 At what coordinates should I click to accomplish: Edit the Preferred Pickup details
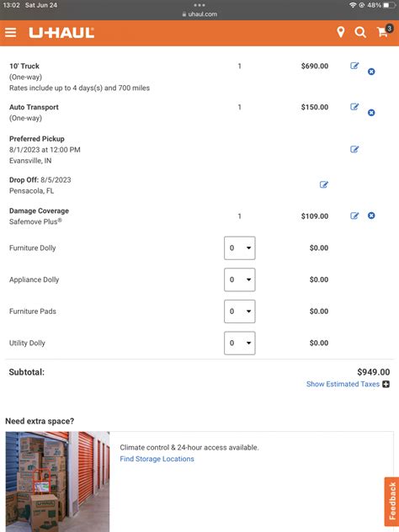pyautogui.click(x=354, y=149)
